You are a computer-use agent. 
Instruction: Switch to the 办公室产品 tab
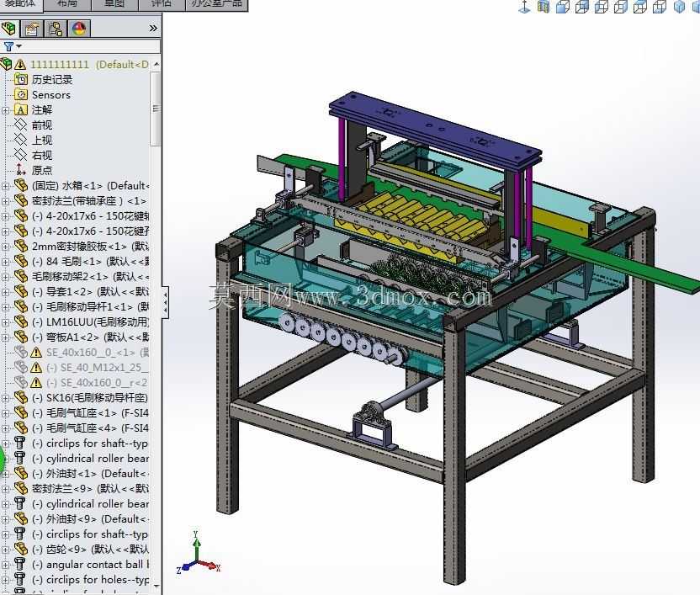tap(216, 3)
